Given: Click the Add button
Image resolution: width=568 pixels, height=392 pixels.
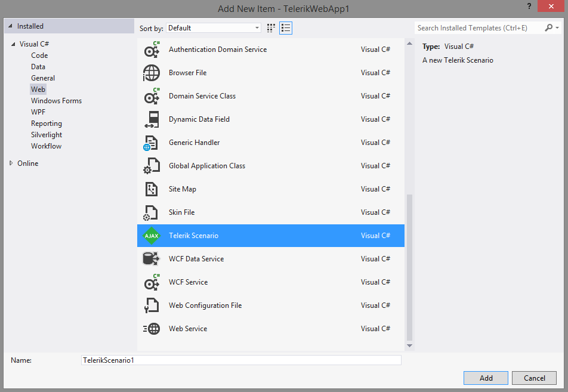Looking at the screenshot, I should point(486,378).
